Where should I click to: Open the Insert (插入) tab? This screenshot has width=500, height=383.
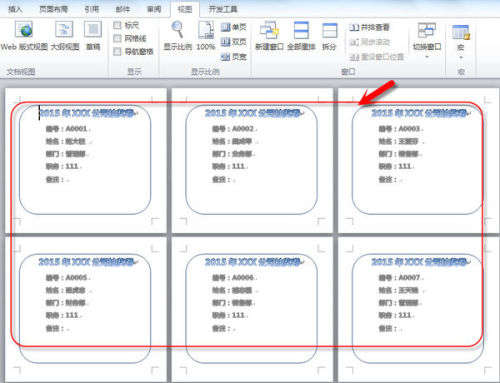[x=15, y=9]
